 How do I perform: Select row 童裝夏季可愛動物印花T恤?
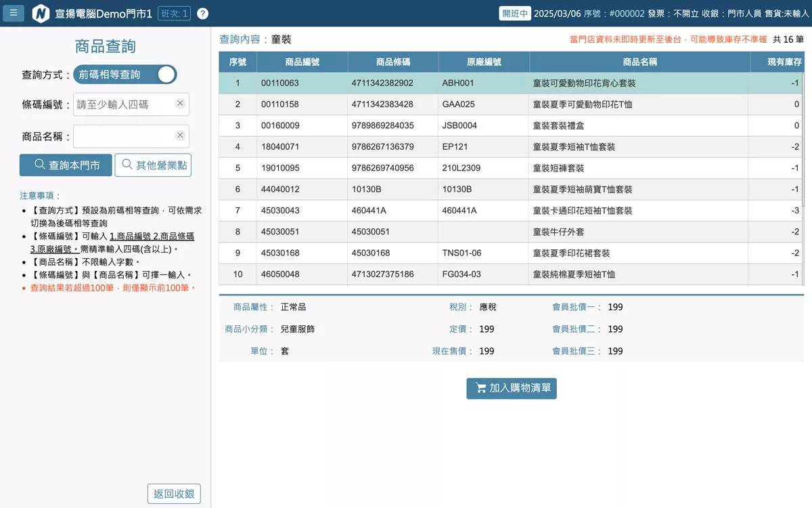[511, 104]
